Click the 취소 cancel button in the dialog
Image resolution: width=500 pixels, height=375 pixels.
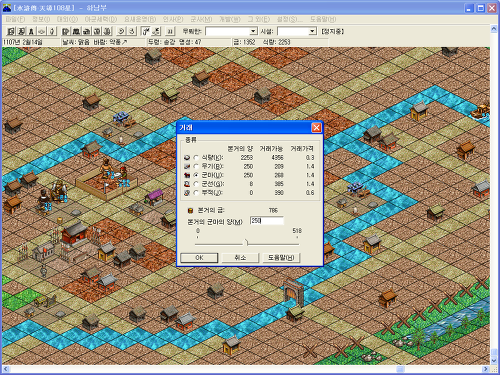tap(240, 258)
